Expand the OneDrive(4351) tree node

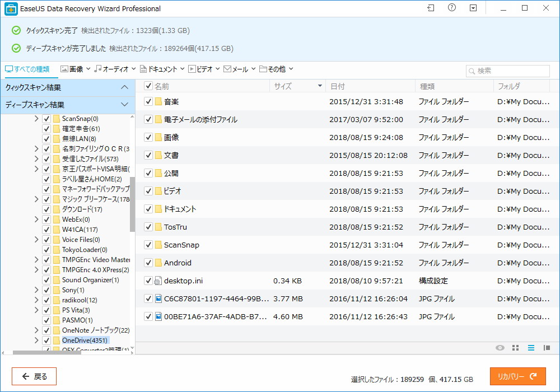point(36,340)
